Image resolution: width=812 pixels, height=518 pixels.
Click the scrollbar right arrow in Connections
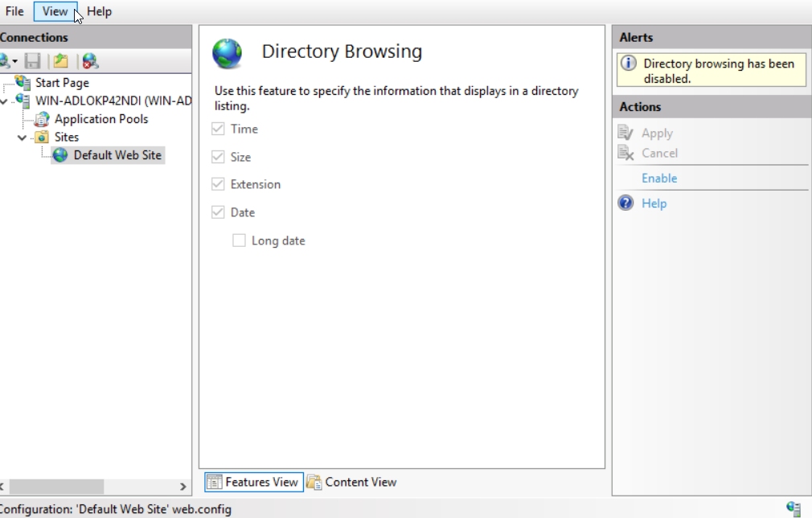click(183, 487)
